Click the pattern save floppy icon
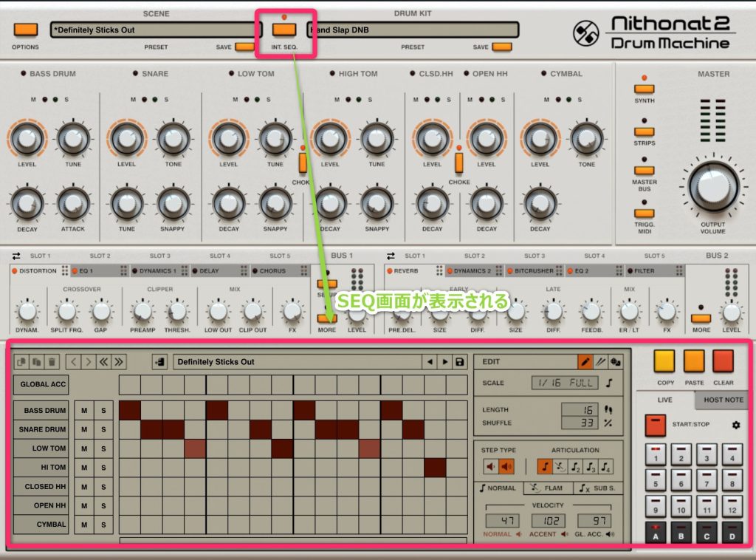This screenshot has width=756, height=560. [x=461, y=362]
